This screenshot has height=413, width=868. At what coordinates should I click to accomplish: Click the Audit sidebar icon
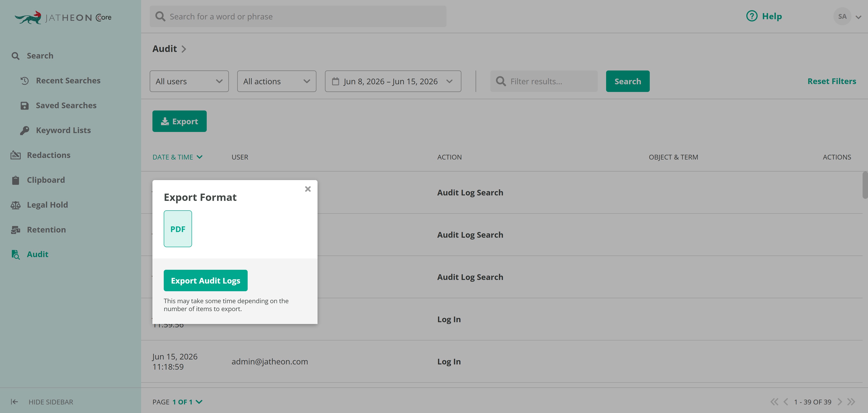pyautogui.click(x=16, y=254)
